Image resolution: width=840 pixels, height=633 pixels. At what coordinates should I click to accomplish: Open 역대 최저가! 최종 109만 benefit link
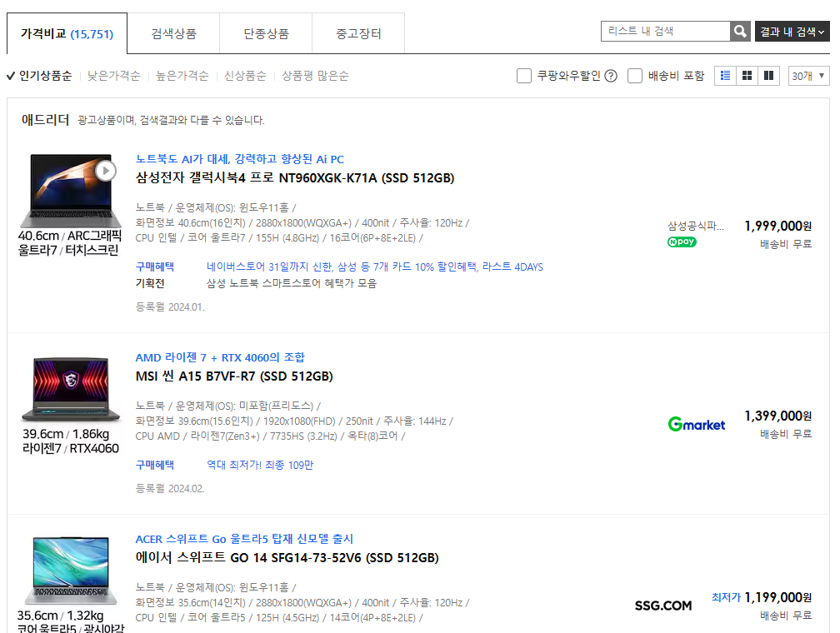tap(260, 465)
